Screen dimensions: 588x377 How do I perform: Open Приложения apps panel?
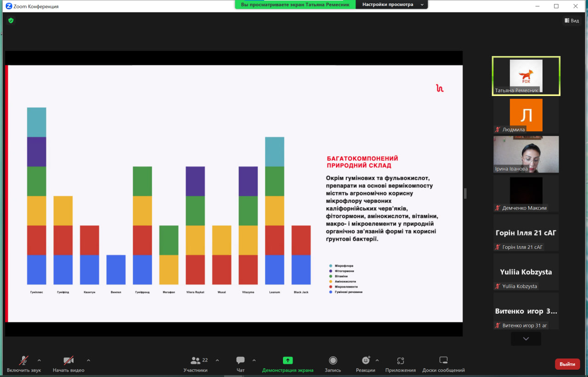(401, 364)
